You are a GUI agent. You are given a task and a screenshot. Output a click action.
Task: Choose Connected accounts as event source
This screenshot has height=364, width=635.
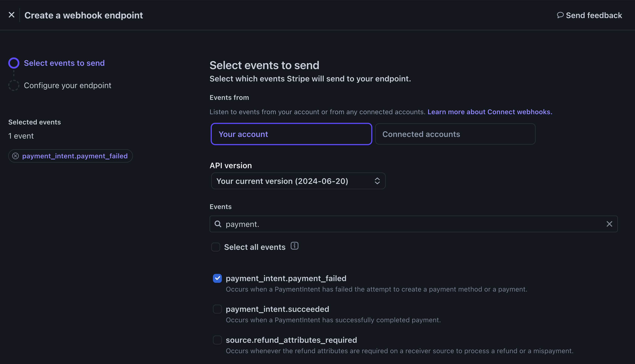(455, 134)
